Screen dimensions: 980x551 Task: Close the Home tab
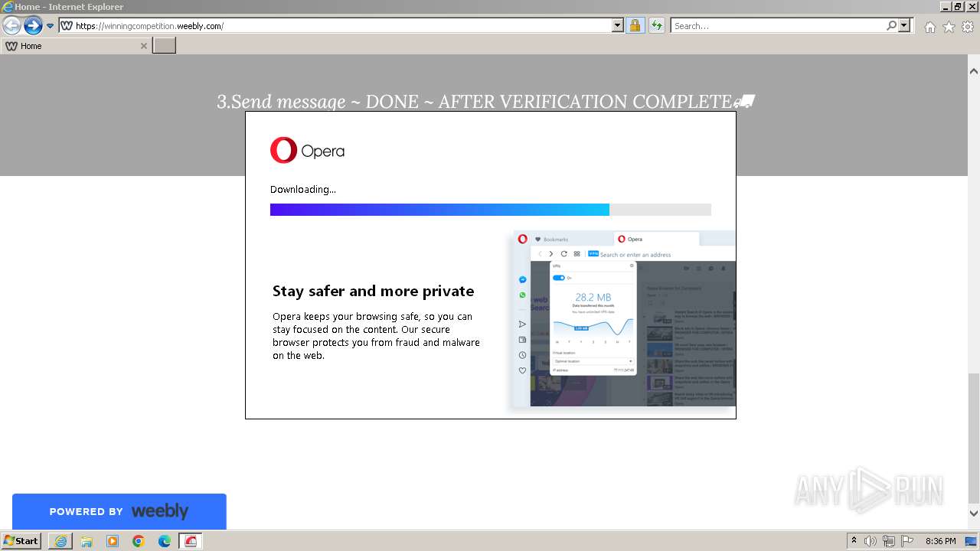point(143,46)
